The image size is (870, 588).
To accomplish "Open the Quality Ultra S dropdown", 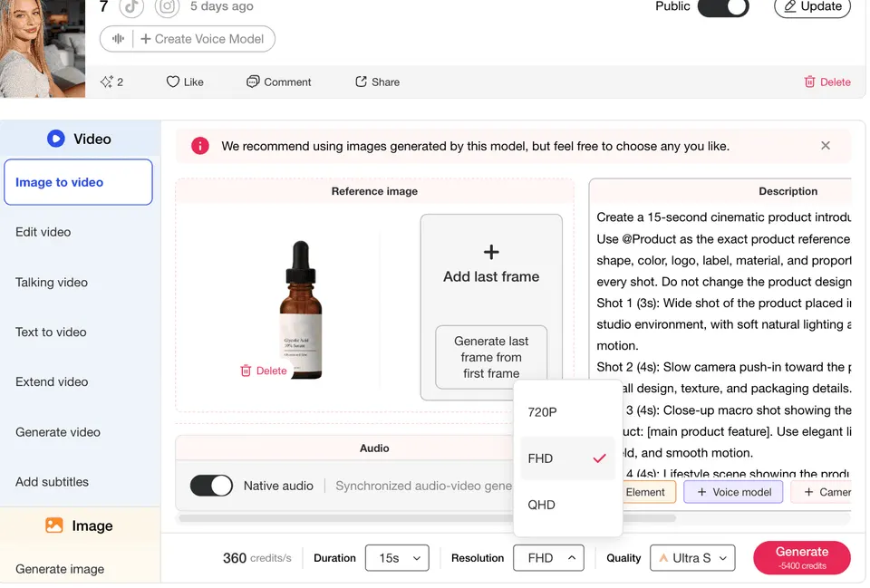I will (692, 558).
